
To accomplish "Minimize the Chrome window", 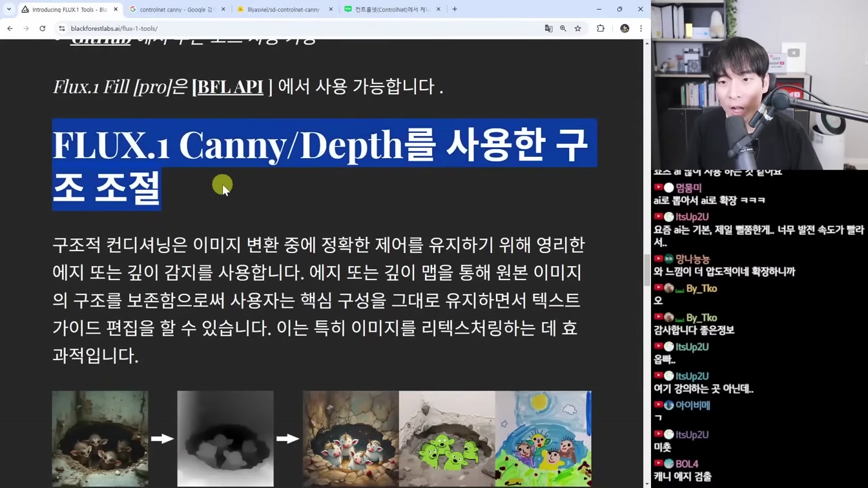I will tap(599, 9).
